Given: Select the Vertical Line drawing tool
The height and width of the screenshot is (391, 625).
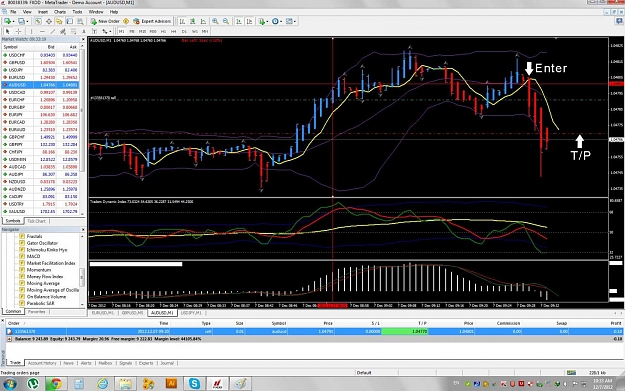Looking at the screenshot, I should pos(31,31).
